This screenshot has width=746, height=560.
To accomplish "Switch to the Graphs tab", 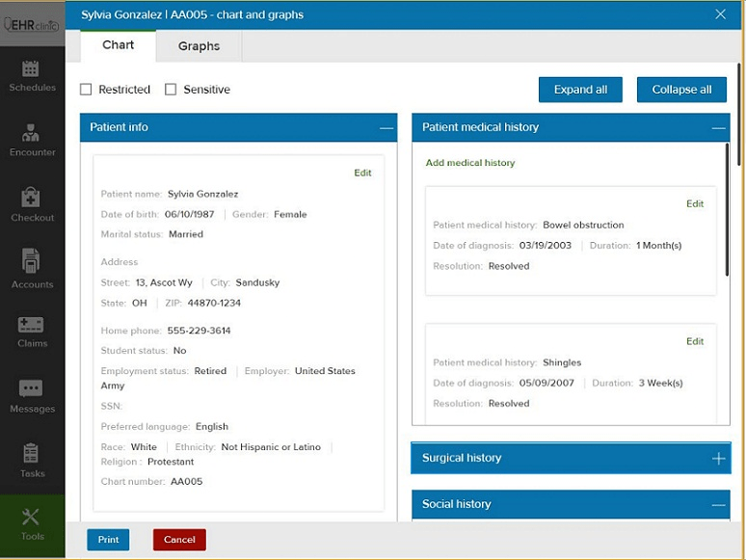I will click(x=199, y=46).
